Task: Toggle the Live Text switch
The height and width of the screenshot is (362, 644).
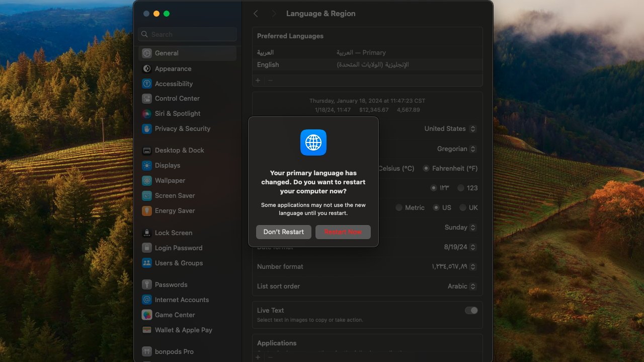Action: [471, 311]
